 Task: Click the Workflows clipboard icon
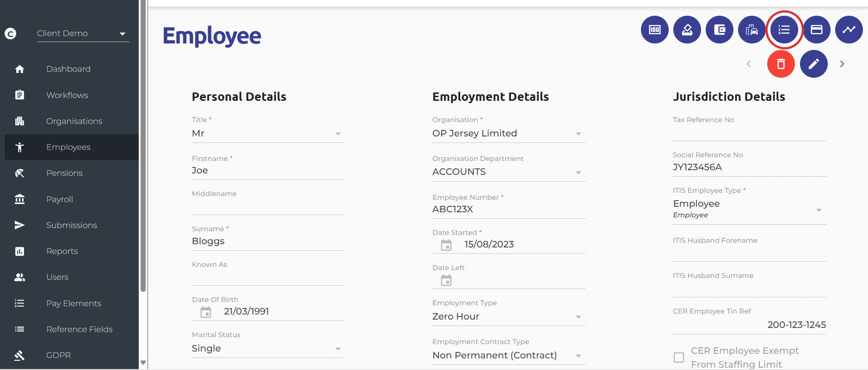coord(19,95)
